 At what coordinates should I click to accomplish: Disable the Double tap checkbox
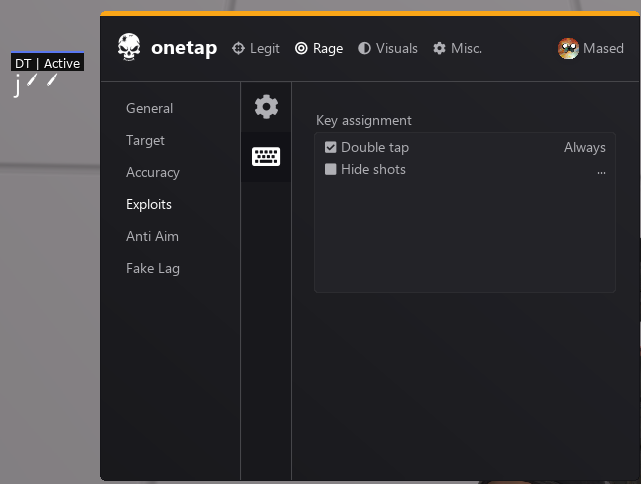tap(331, 147)
